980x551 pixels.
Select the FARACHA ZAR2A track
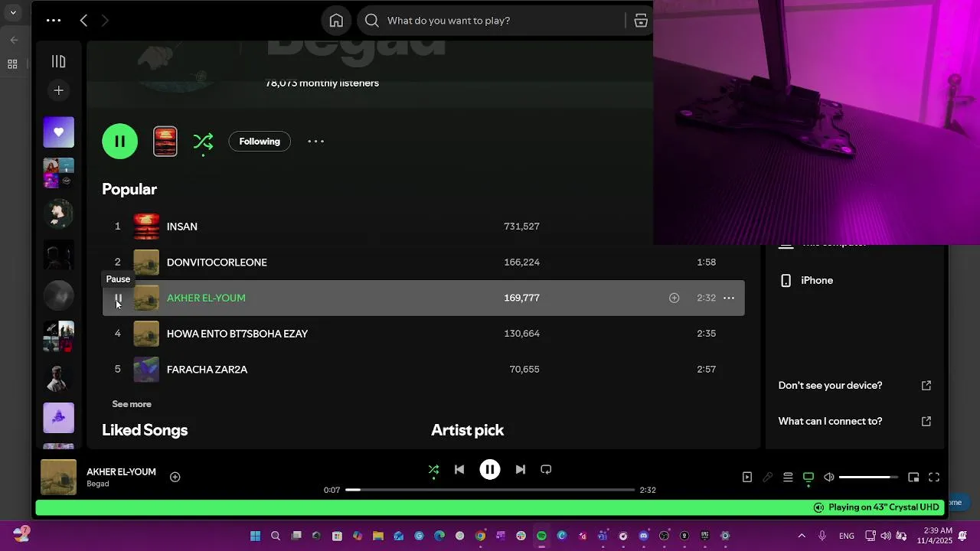[423, 369]
